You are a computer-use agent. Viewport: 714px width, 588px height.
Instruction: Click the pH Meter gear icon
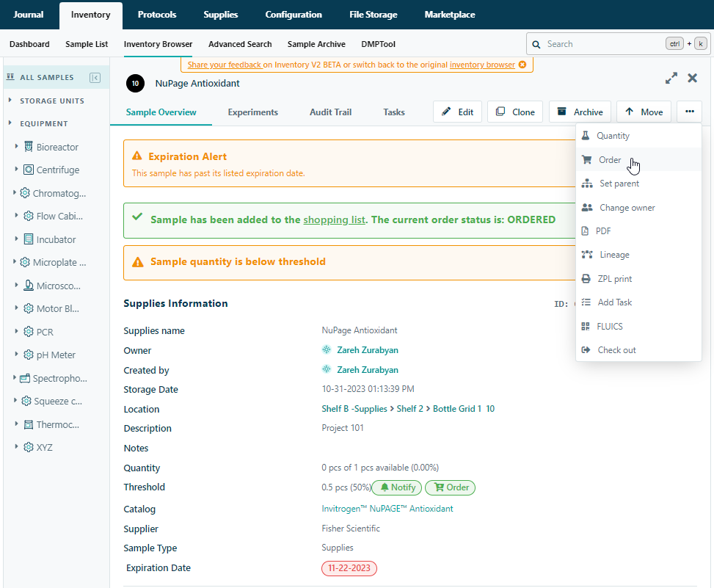click(x=28, y=355)
